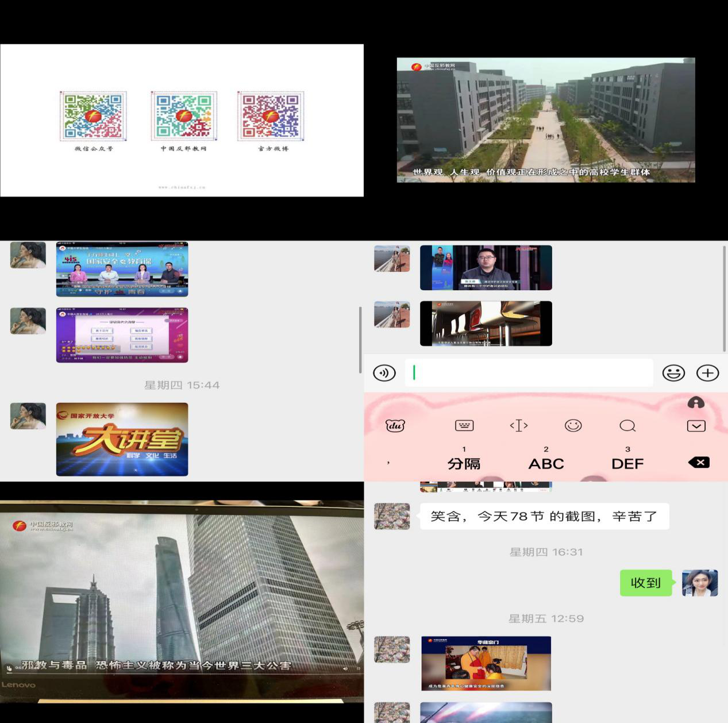Screen dimensions: 728x723
Task: Open the screenshot of man in glasses speaking
Action: click(486, 268)
